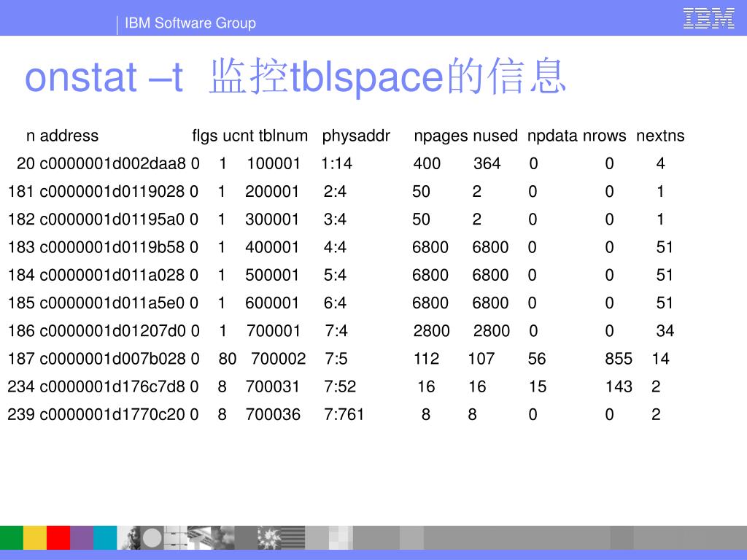Click nrows value '143'

pos(619,386)
